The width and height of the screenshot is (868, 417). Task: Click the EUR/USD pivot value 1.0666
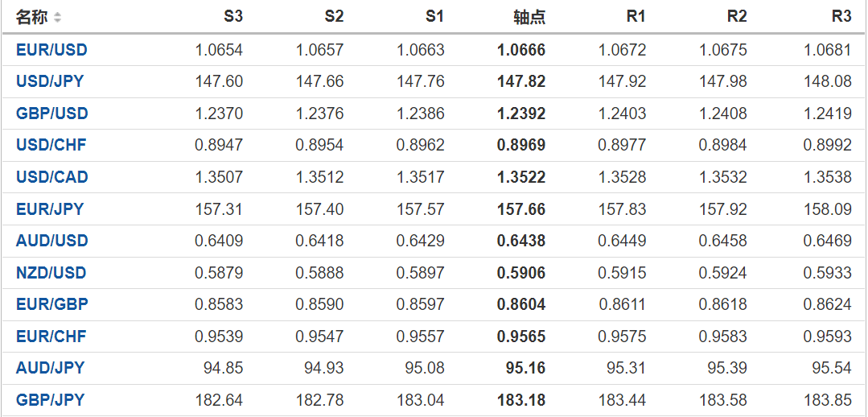pos(521,50)
